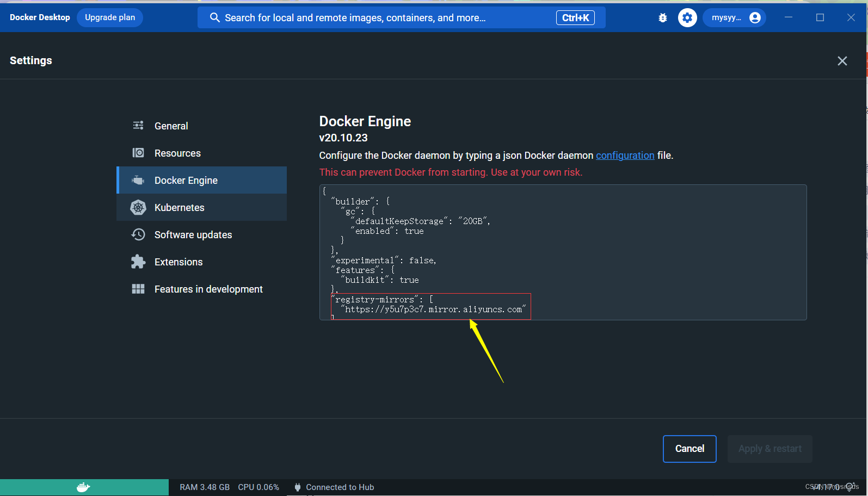Close Settings with the X icon
The width and height of the screenshot is (868, 496).
coord(842,61)
